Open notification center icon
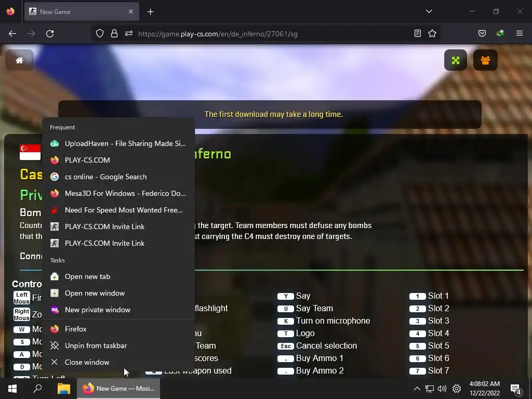The height and width of the screenshot is (399, 532). [x=516, y=389]
